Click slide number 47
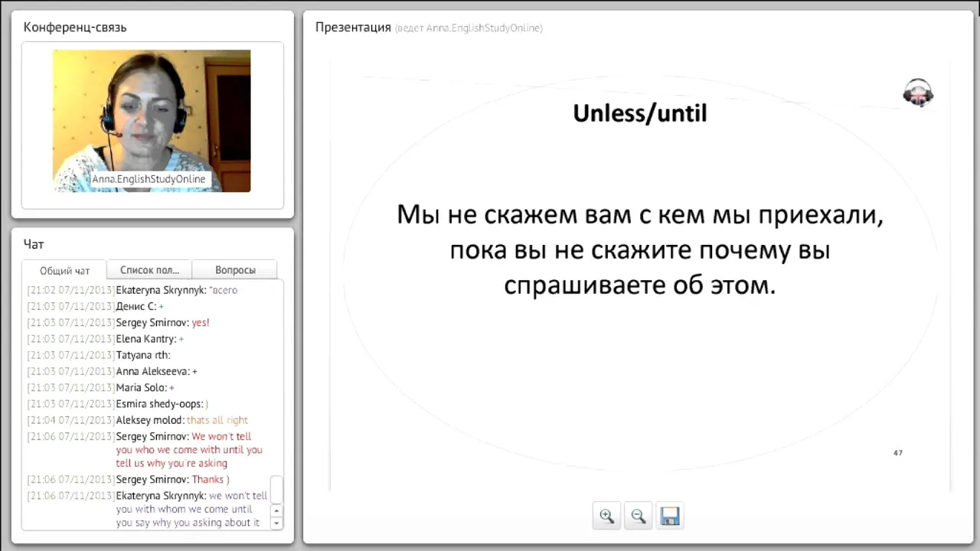This screenshot has height=551, width=980. 898,453
